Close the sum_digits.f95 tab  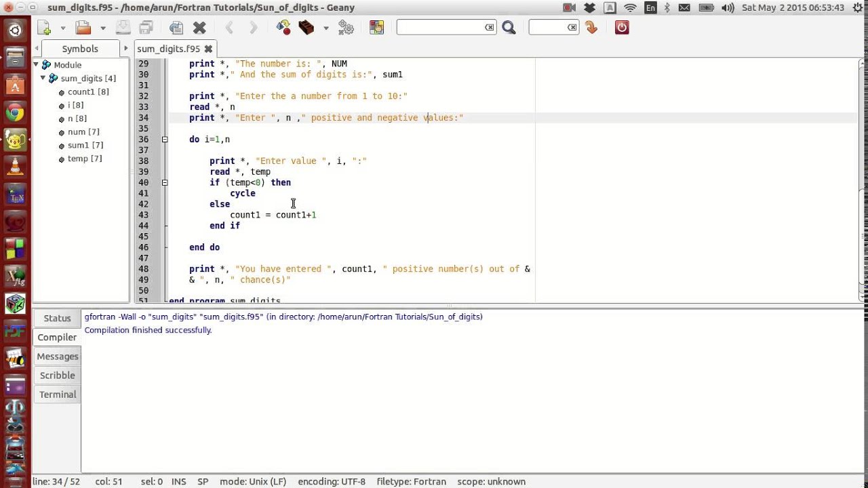click(209, 49)
